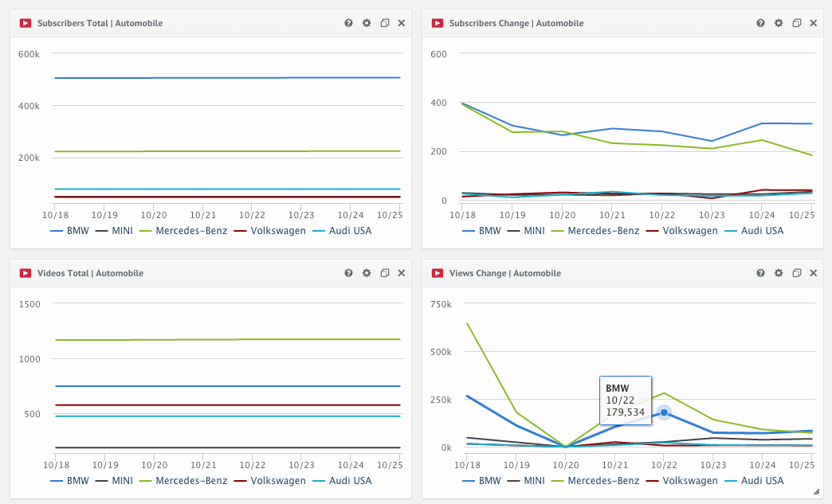This screenshot has width=832, height=504.
Task: Click the 750k label on Views Change axis
Action: (441, 304)
